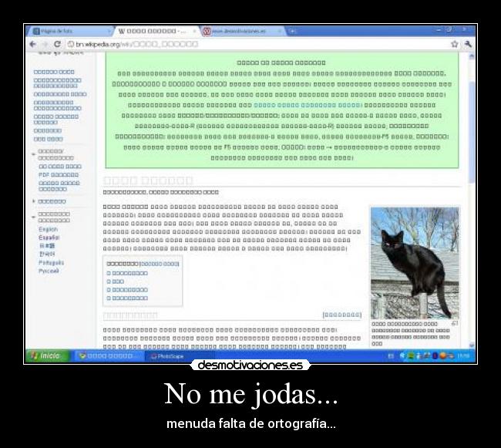Open Chrome wrench settings menu

(468, 44)
